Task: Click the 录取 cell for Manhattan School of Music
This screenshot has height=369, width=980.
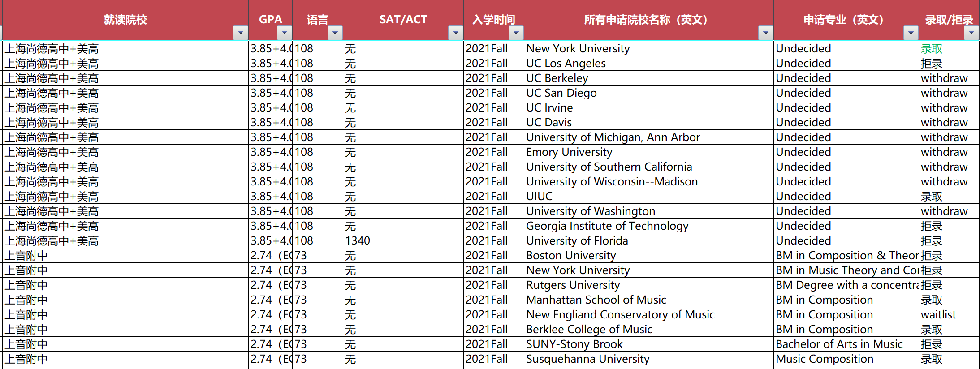Action: tap(949, 300)
